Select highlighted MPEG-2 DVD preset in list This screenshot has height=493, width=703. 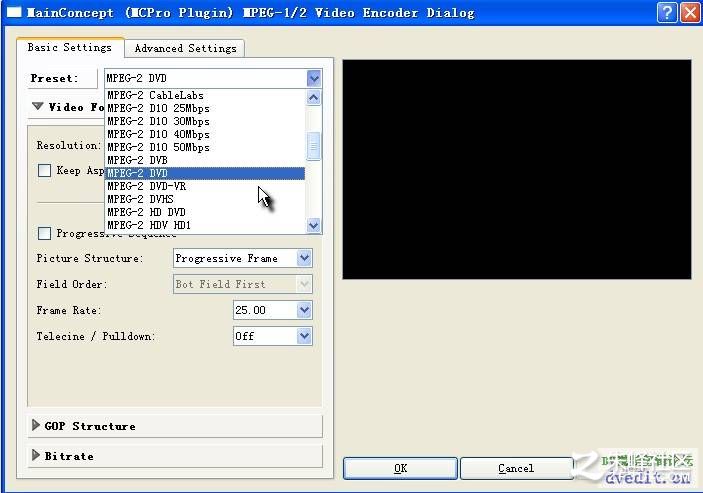click(205, 173)
